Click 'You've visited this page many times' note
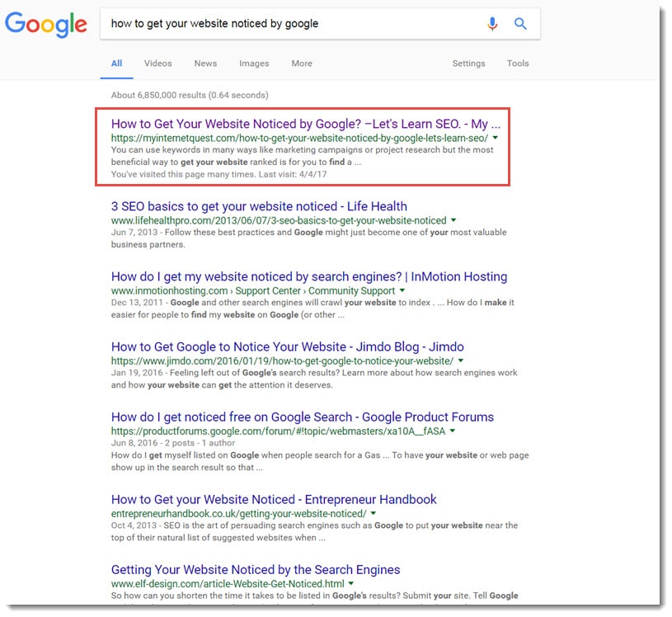 click(219, 175)
